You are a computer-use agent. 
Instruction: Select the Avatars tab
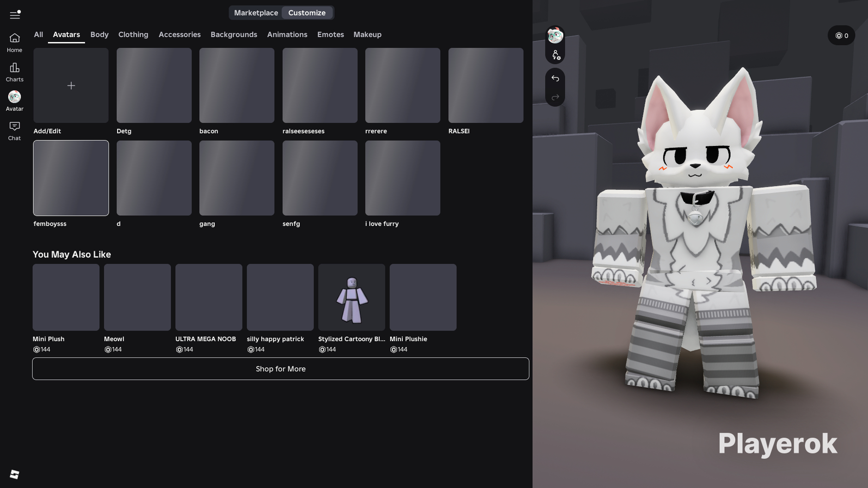66,35
